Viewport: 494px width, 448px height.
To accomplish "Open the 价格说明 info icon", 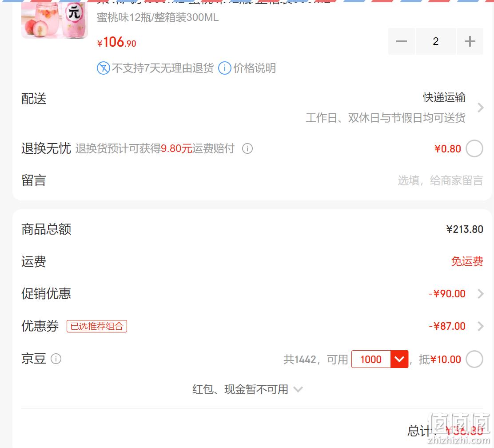I will point(225,68).
